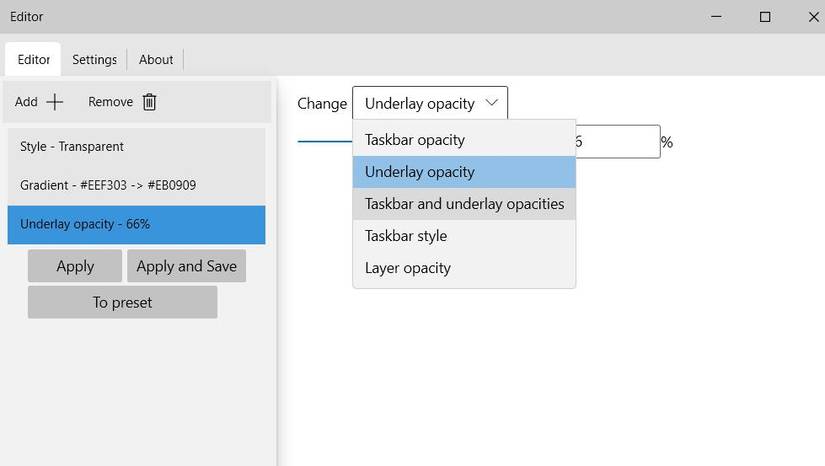
Task: Switch to the Settings tab
Action: (x=95, y=60)
